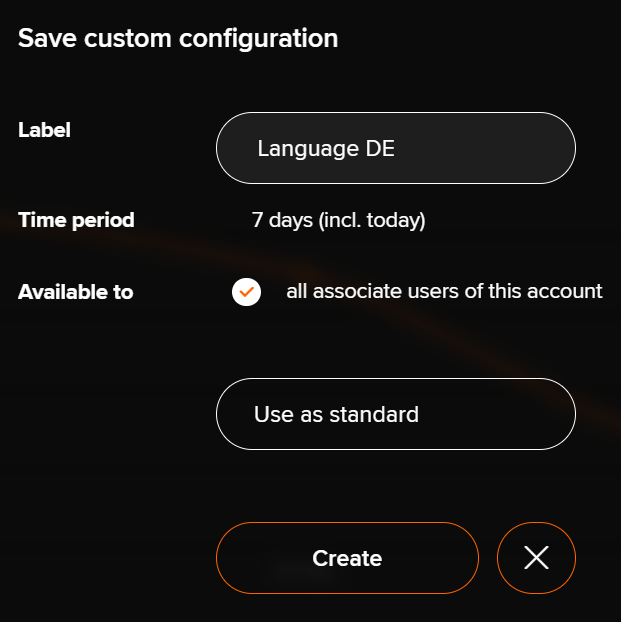The image size is (621, 622).
Task: Click the X cancel icon button
Action: [536, 558]
